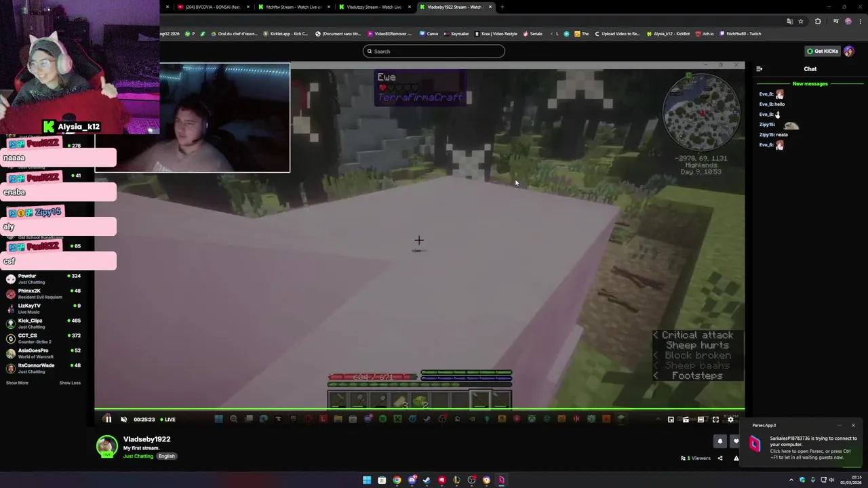Image resolution: width=868 pixels, height=488 pixels.
Task: Open the Canva bookmark
Action: point(429,34)
